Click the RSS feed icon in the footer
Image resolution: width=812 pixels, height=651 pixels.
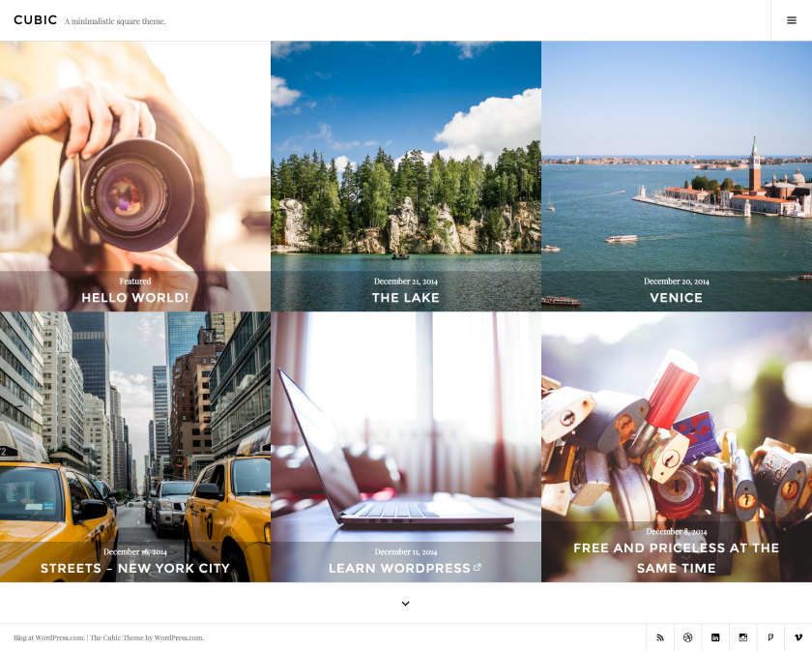pyautogui.click(x=660, y=637)
